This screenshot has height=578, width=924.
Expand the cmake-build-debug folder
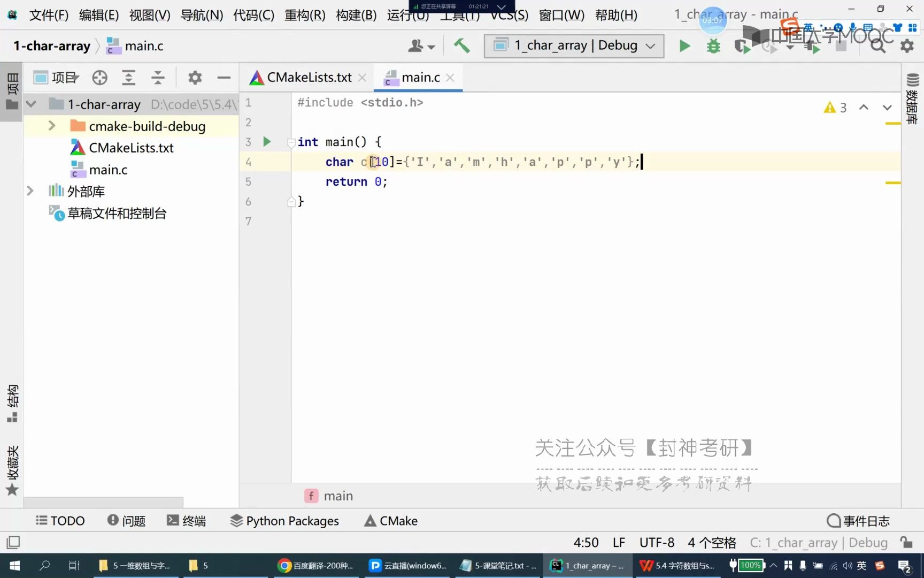click(51, 126)
